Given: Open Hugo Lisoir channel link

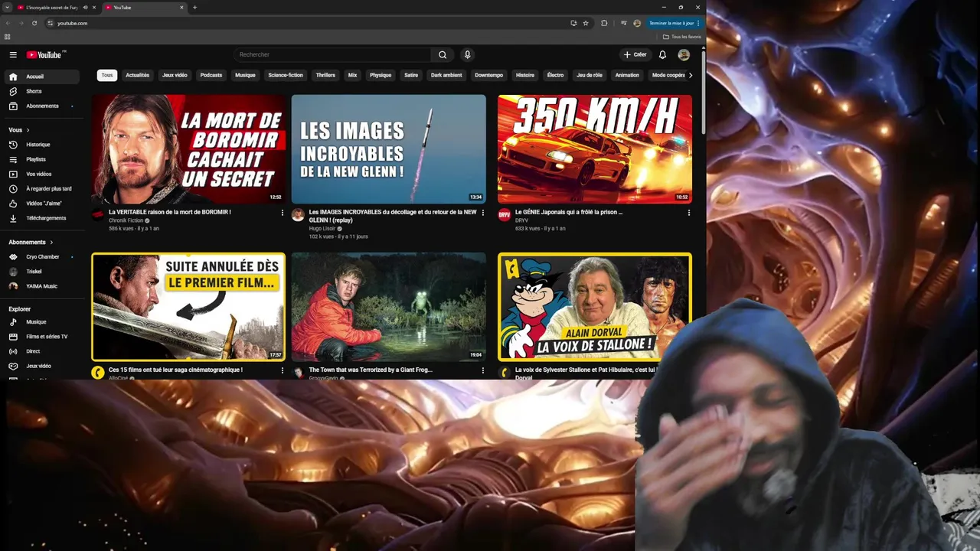Looking at the screenshot, I should click(323, 228).
